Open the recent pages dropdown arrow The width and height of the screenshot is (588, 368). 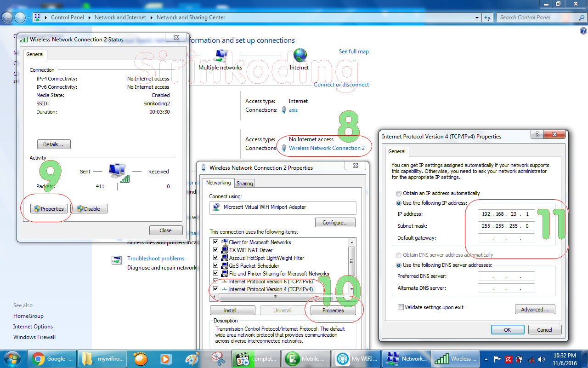click(29, 17)
